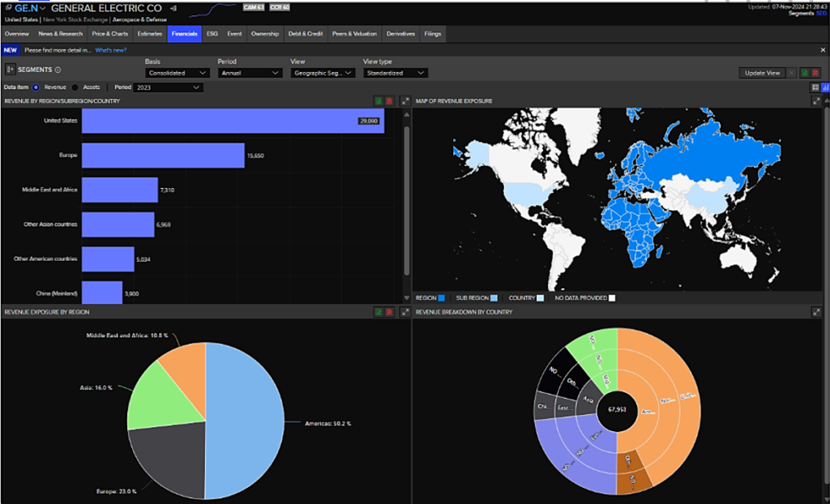
Task: Open the Filings tab
Action: (x=433, y=34)
